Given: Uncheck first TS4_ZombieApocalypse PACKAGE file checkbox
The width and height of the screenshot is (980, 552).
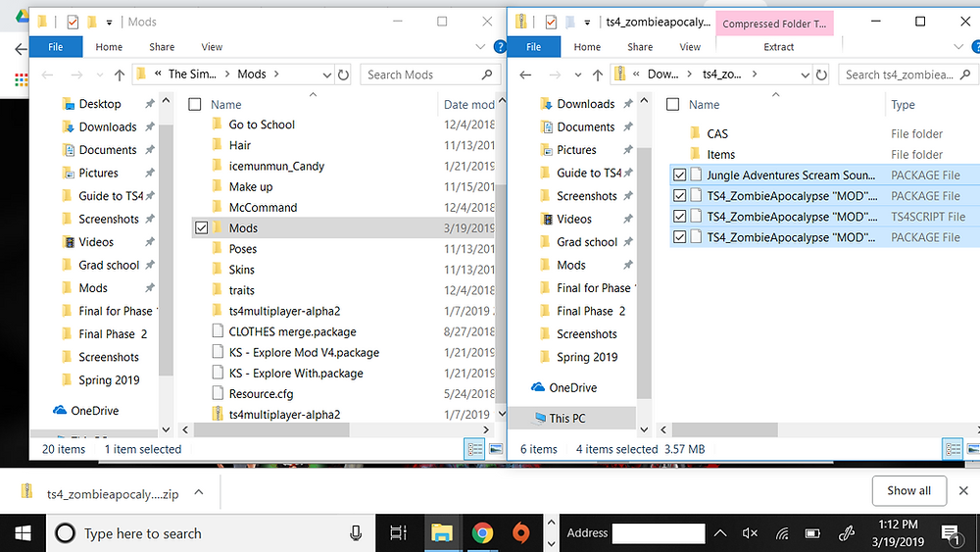Looking at the screenshot, I should tap(679, 196).
